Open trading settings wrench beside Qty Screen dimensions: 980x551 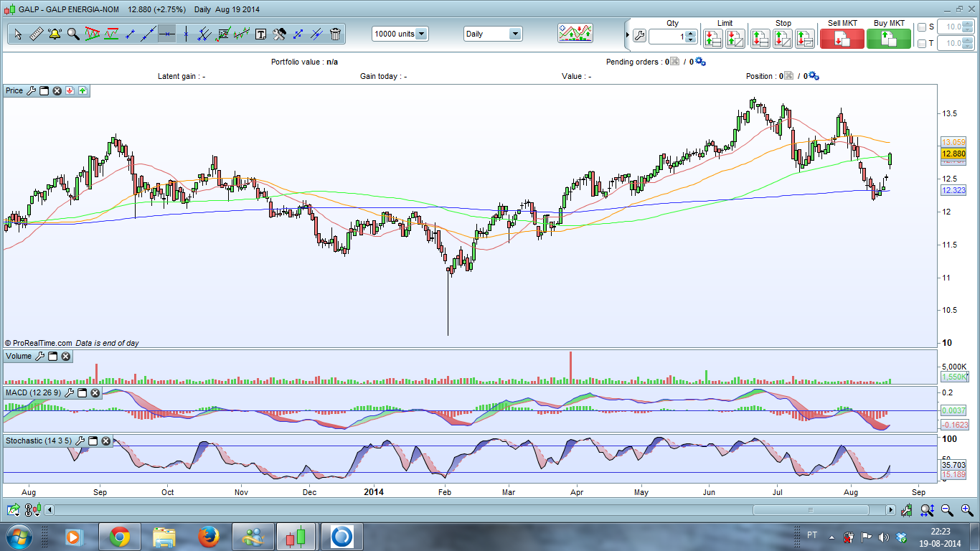coord(639,36)
